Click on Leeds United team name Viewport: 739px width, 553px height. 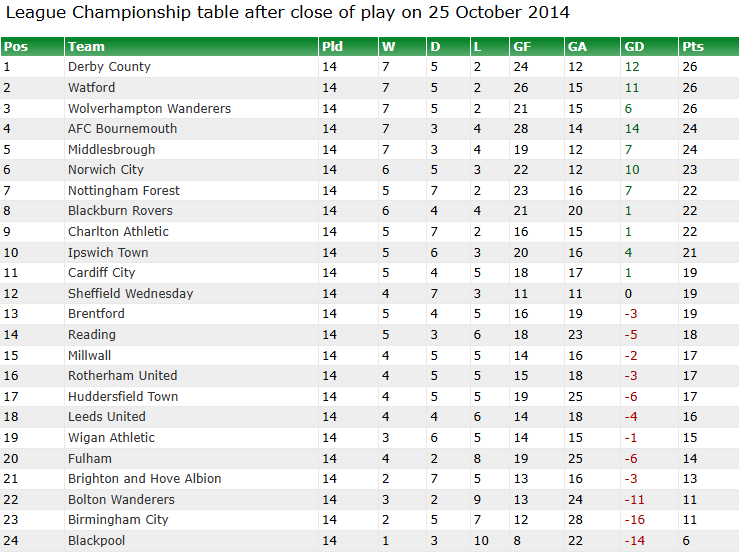point(106,417)
